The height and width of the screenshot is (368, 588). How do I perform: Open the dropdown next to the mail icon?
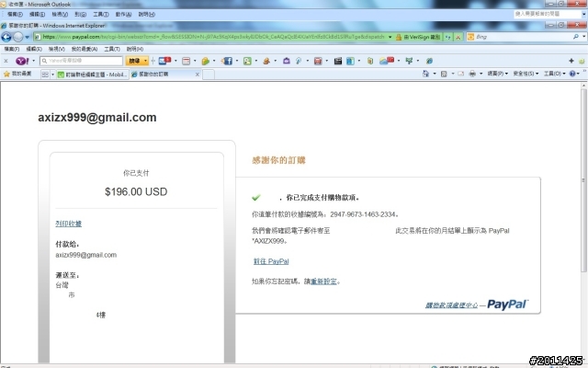point(175,61)
